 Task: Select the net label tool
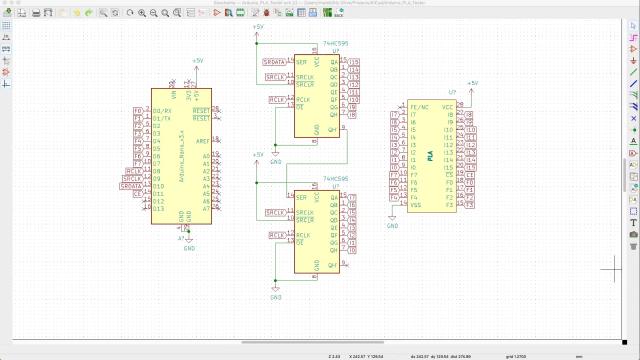point(633,141)
